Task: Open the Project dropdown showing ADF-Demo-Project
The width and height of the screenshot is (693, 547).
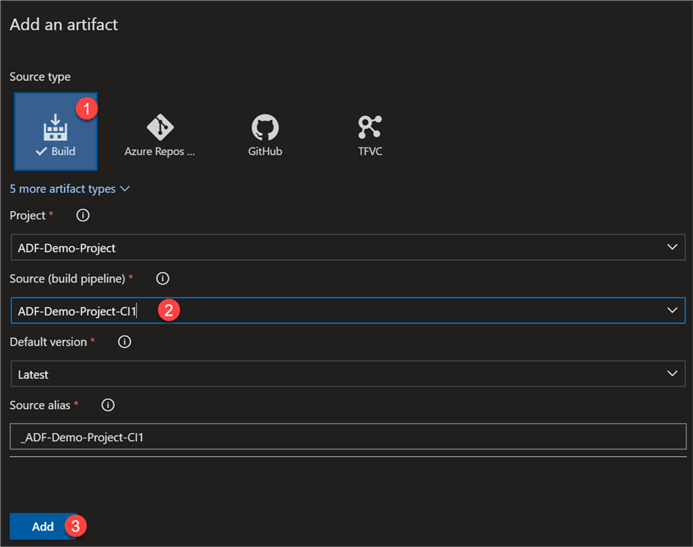Action: (347, 247)
